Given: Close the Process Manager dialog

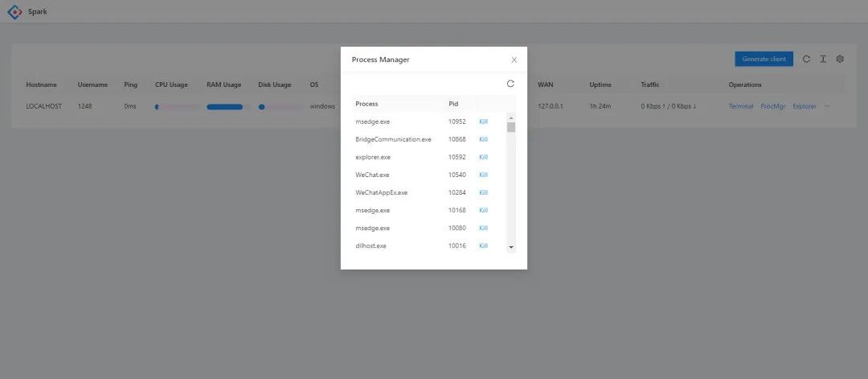Looking at the screenshot, I should coord(514,60).
